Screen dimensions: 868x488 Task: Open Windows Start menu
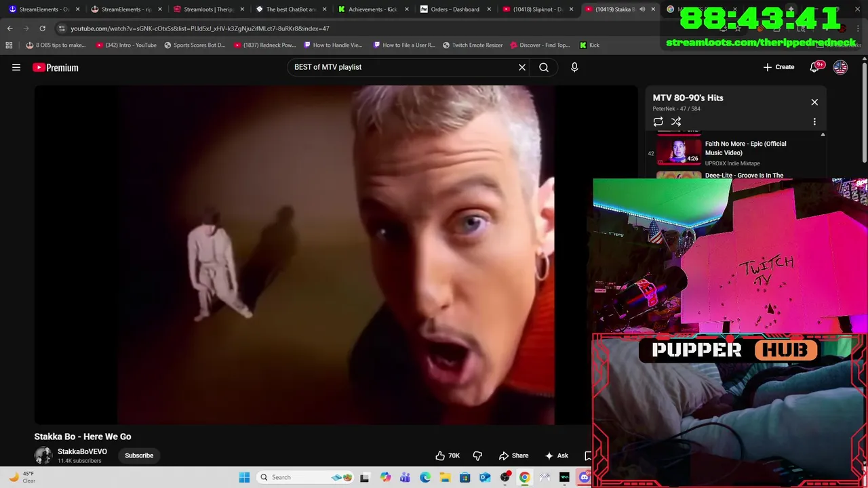pos(244,477)
